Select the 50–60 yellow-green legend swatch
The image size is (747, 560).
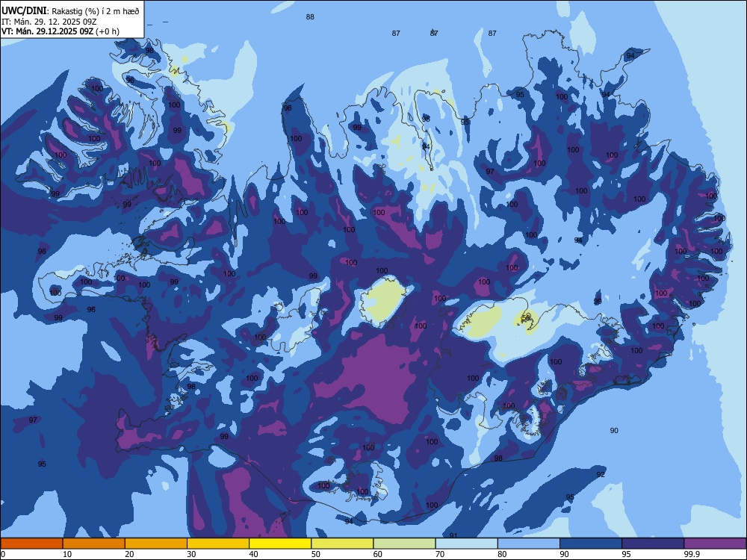click(x=342, y=544)
